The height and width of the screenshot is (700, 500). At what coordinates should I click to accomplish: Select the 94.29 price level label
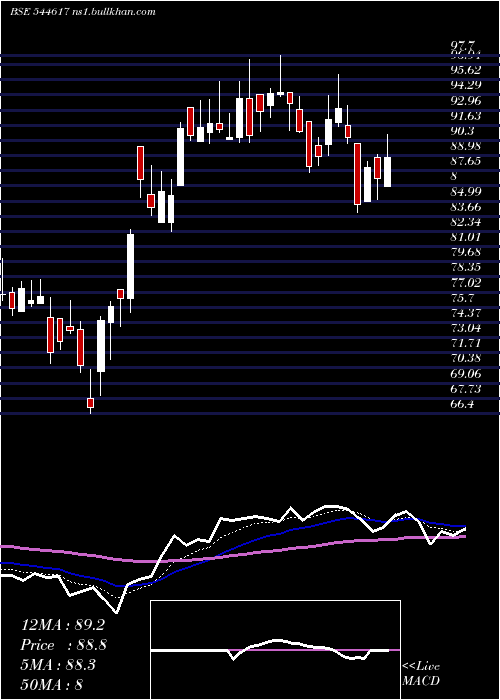[x=466, y=86]
